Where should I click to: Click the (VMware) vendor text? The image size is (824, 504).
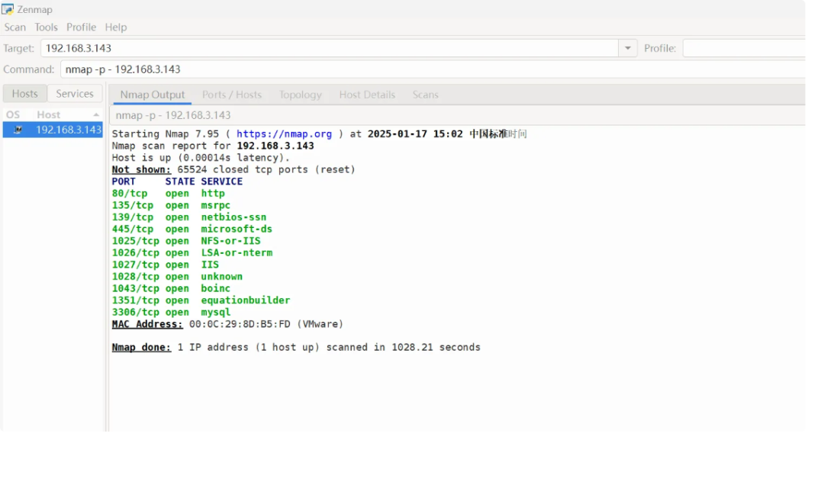point(320,324)
